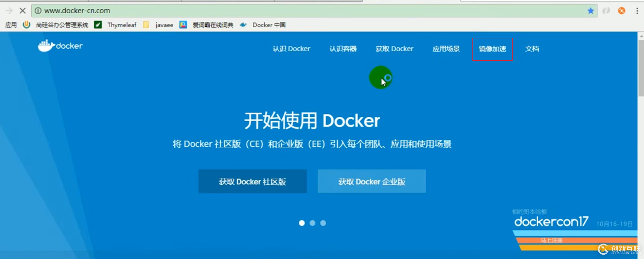The width and height of the screenshot is (644, 259).
Task: Click the orange extension icon in toolbar
Action: coord(621,11)
